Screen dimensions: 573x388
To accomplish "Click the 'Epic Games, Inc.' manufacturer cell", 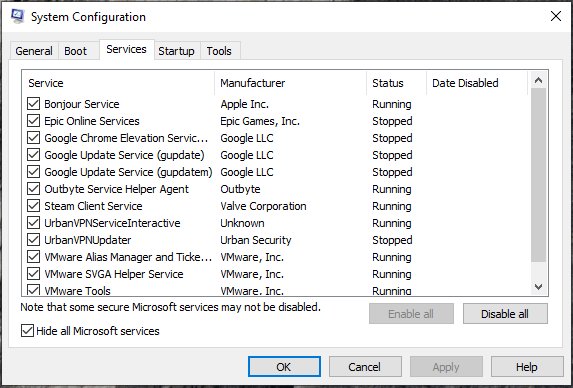I will 260,121.
